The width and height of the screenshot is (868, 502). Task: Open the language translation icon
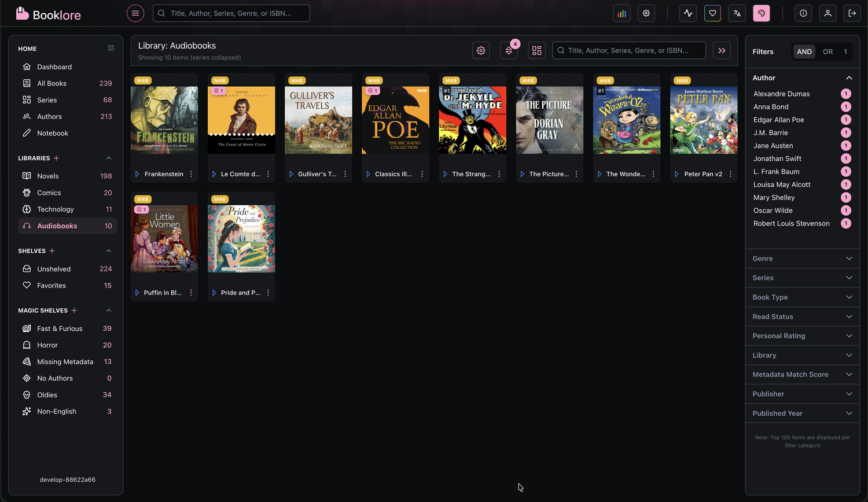(737, 13)
